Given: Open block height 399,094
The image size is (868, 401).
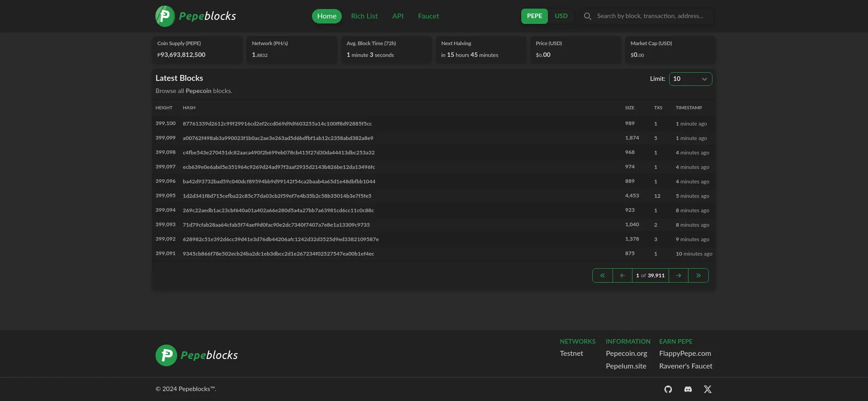Looking at the screenshot, I should click(x=165, y=210).
